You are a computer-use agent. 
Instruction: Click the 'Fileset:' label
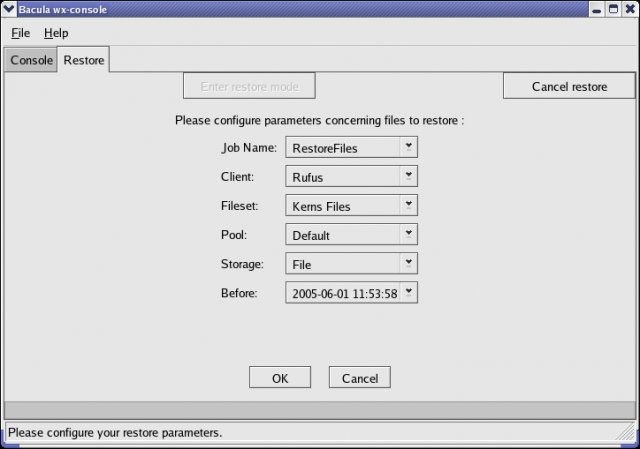point(239,205)
